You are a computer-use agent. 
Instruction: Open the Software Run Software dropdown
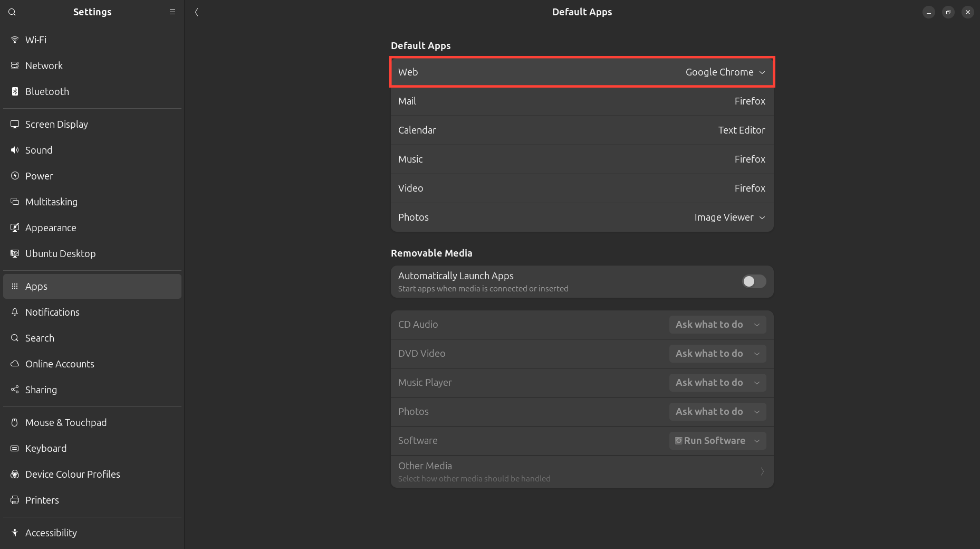pyautogui.click(x=717, y=441)
